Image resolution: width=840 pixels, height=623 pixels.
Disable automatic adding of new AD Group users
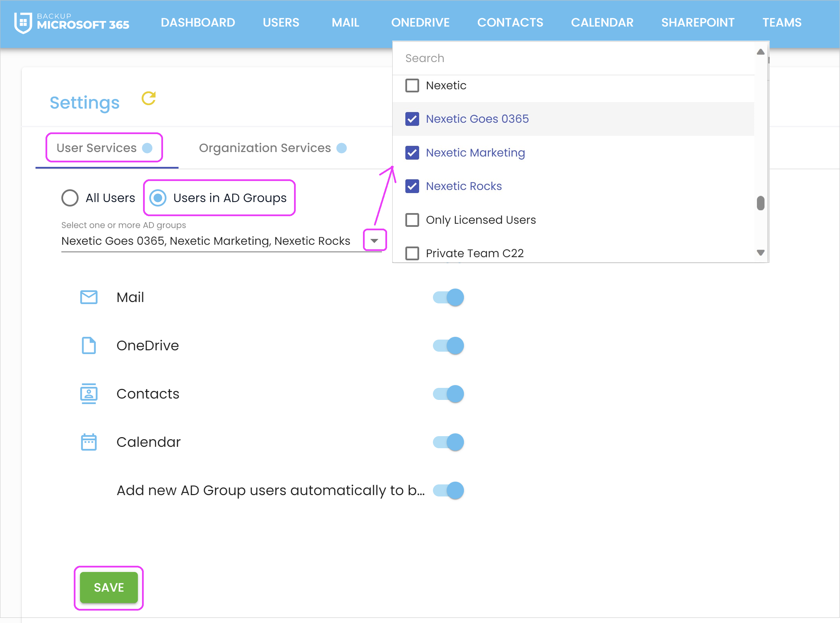[448, 490]
